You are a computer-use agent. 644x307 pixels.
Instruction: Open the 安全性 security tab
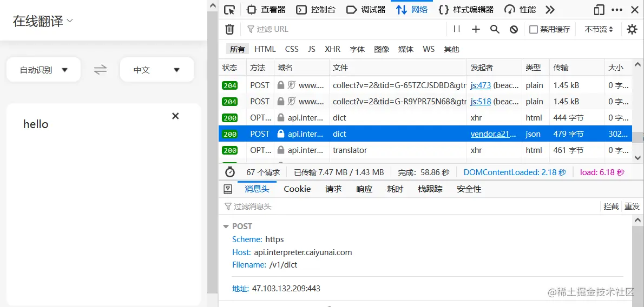(469, 189)
